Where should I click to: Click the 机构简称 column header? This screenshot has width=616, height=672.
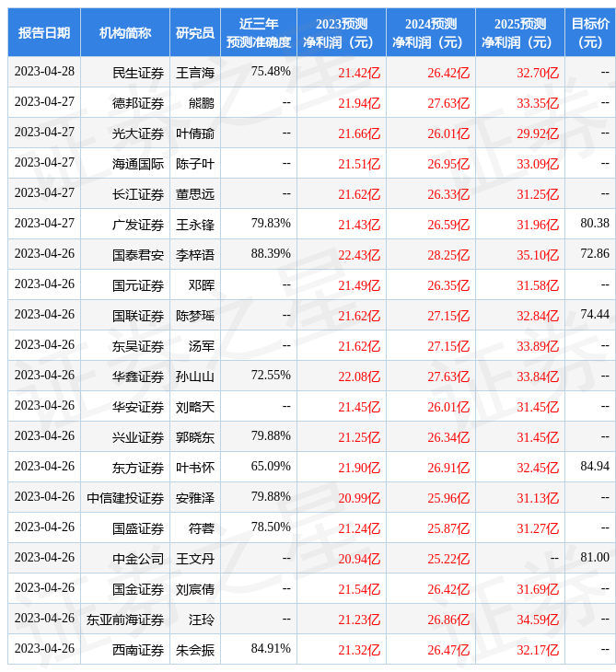125,32
